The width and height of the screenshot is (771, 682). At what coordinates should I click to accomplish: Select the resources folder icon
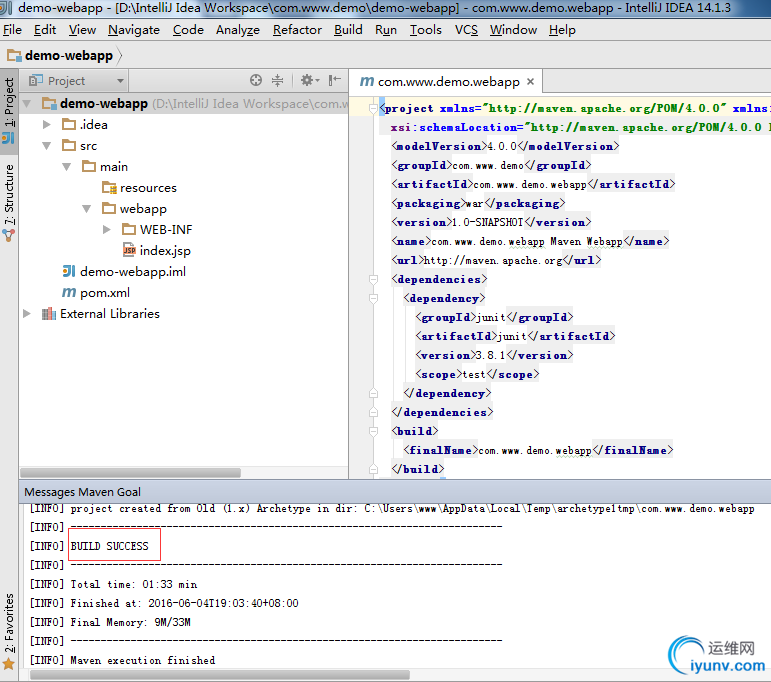109,187
